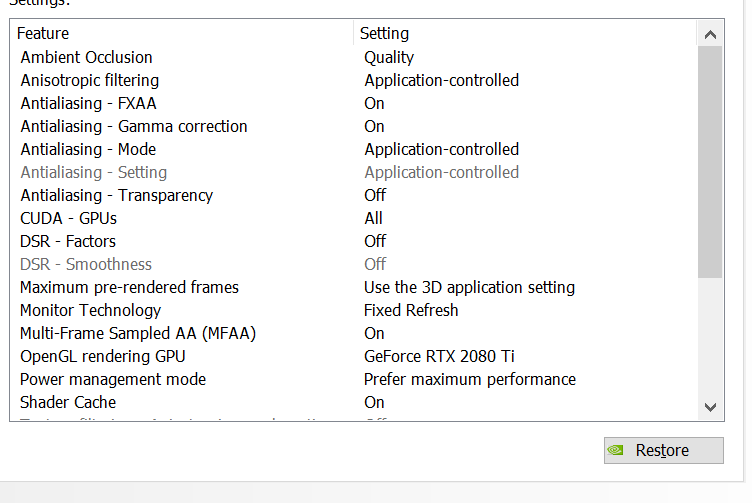752x503 pixels.
Task: Click the scrollbar down arrow
Action: (710, 407)
